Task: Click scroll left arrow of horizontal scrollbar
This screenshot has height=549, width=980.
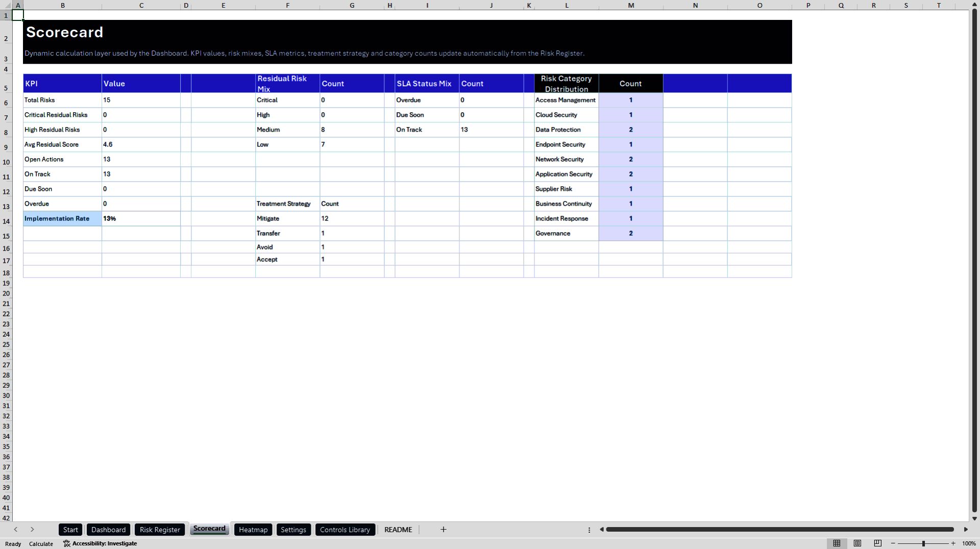Action: [602, 530]
